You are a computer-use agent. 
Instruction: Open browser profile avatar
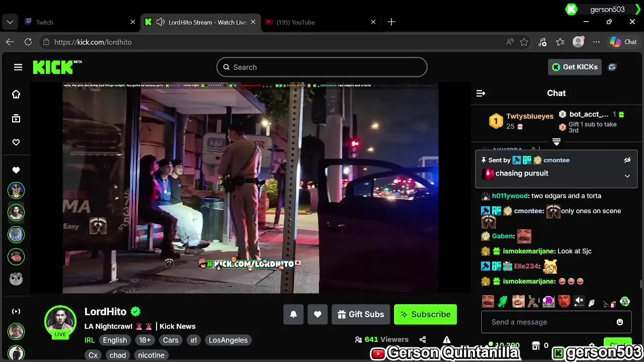click(x=579, y=42)
